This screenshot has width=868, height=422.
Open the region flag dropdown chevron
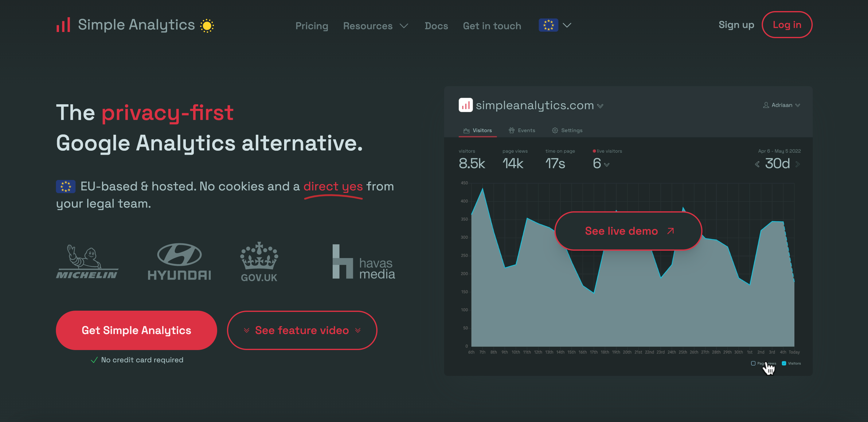click(x=567, y=25)
